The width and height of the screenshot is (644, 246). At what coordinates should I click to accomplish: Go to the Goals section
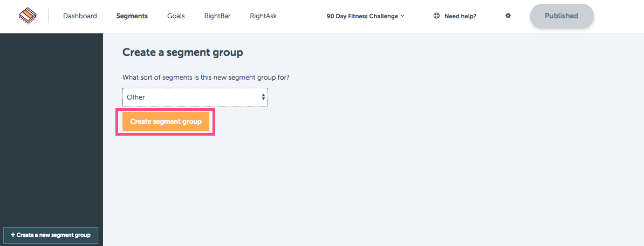(176, 16)
